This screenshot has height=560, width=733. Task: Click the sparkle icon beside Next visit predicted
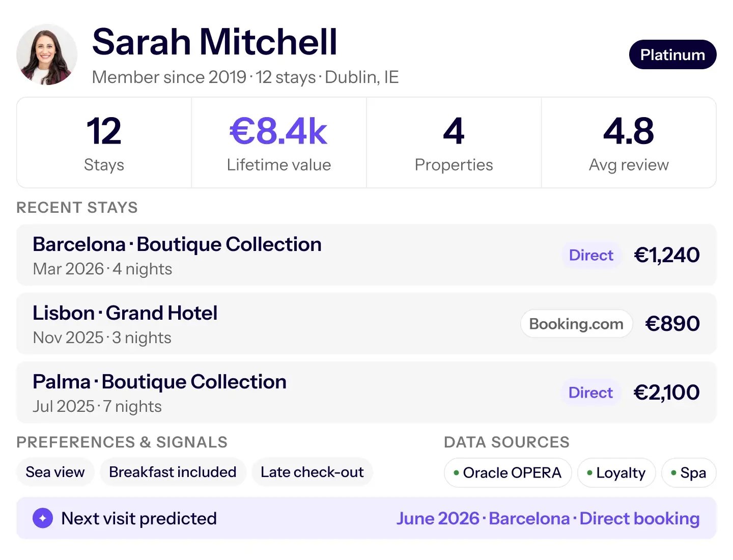[43, 518]
